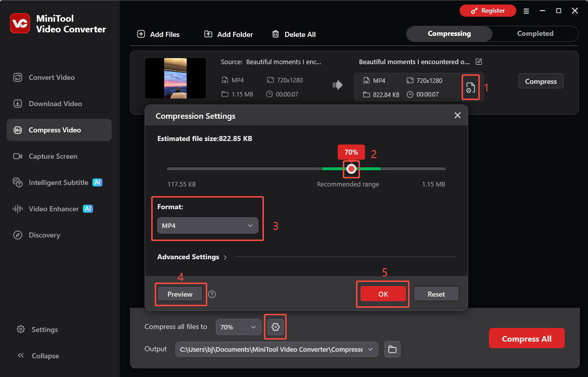Viewport: 588px width, 377px height.
Task: Click the Estimated file size text
Action: (205, 138)
